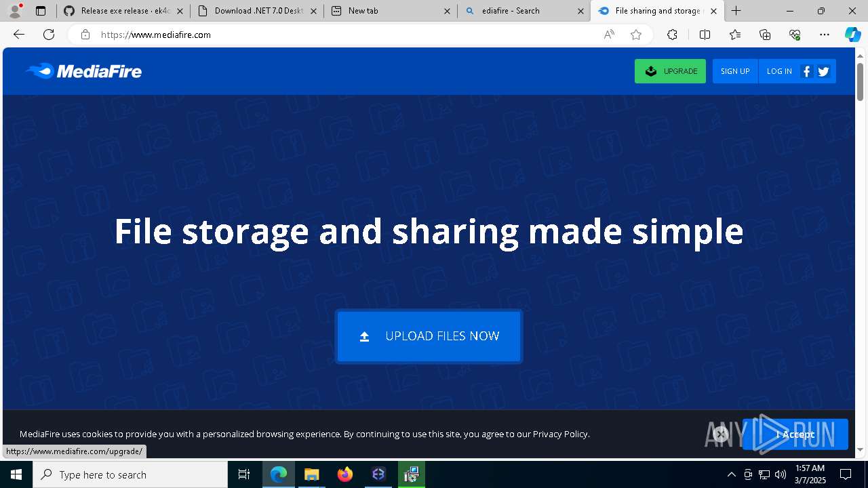Click the taskbar search box
The image size is (868, 488).
(x=130, y=474)
